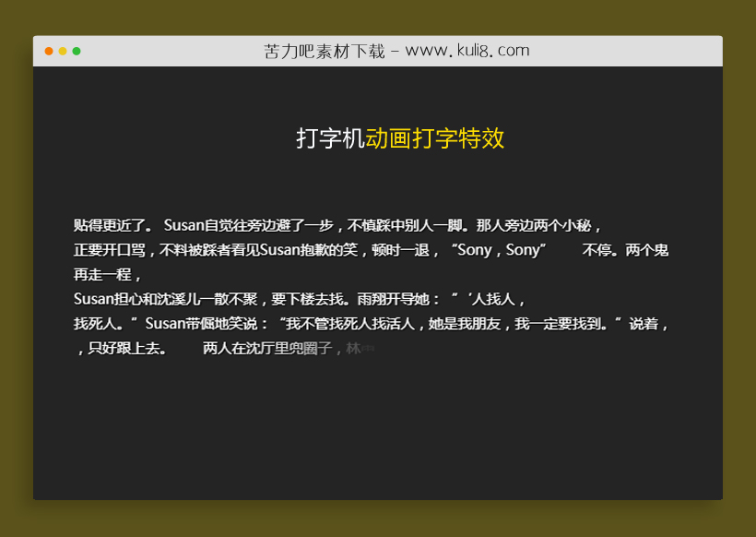Image resolution: width=756 pixels, height=537 pixels.
Task: Click the white 打字机 heading text
Action: point(329,137)
